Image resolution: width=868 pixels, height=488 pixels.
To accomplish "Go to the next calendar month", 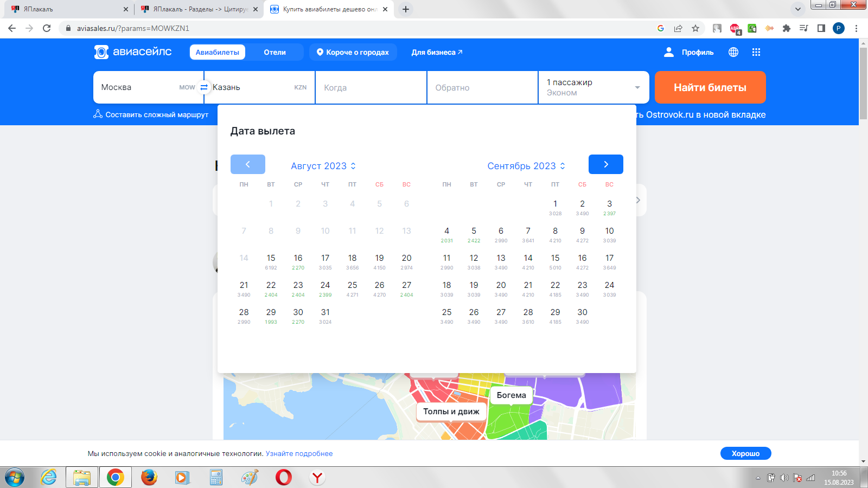I will click(606, 164).
